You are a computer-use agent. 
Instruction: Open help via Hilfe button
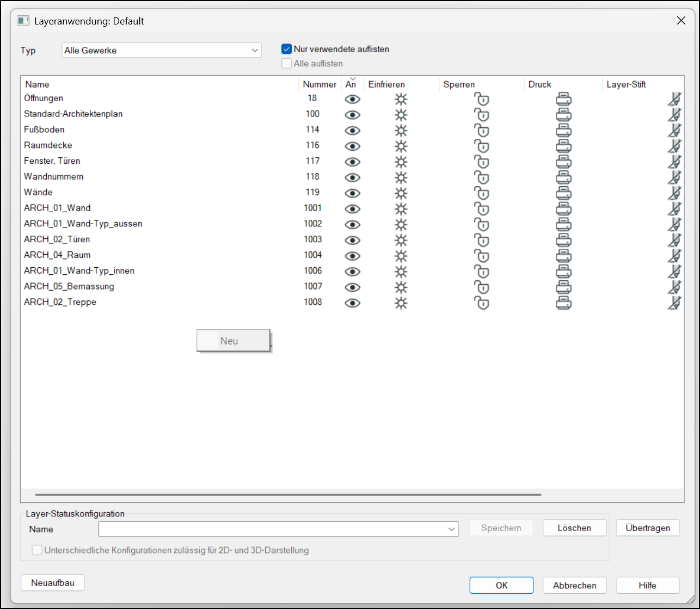(648, 586)
